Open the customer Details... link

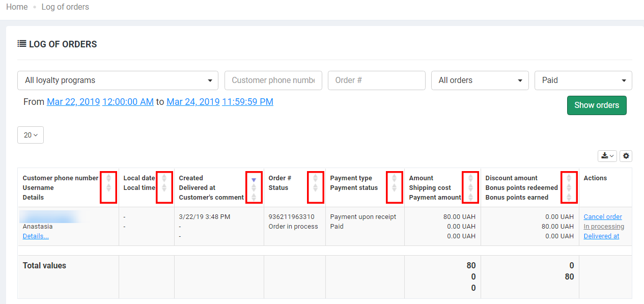point(36,236)
